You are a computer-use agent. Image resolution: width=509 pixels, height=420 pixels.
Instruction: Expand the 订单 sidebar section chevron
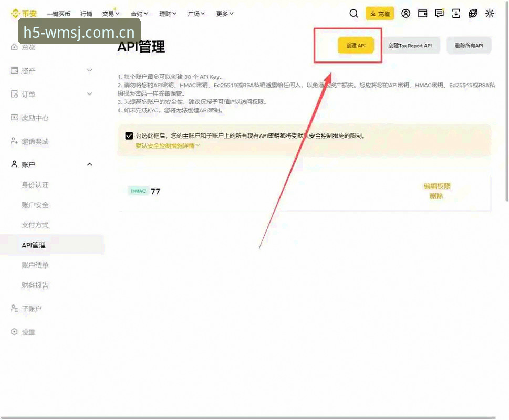click(x=90, y=94)
